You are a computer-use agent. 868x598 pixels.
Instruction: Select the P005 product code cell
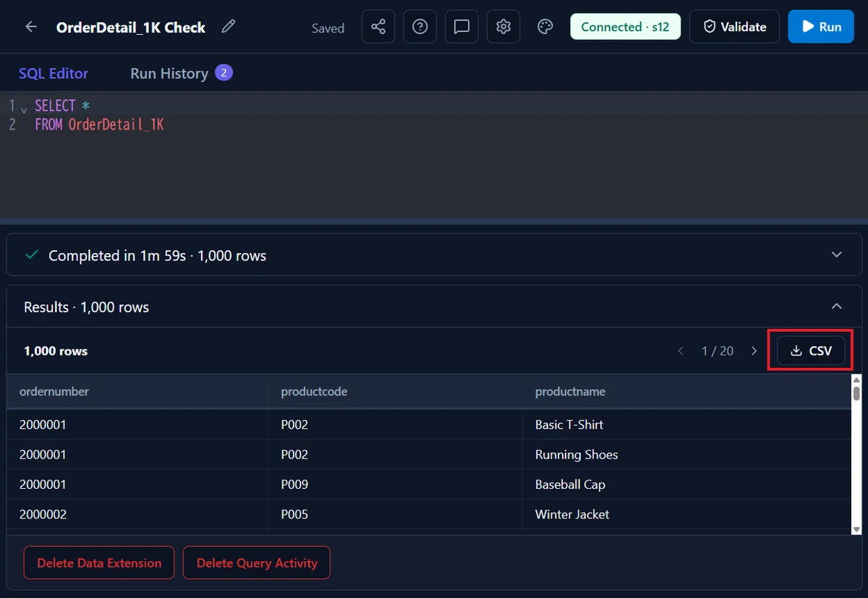click(396, 514)
